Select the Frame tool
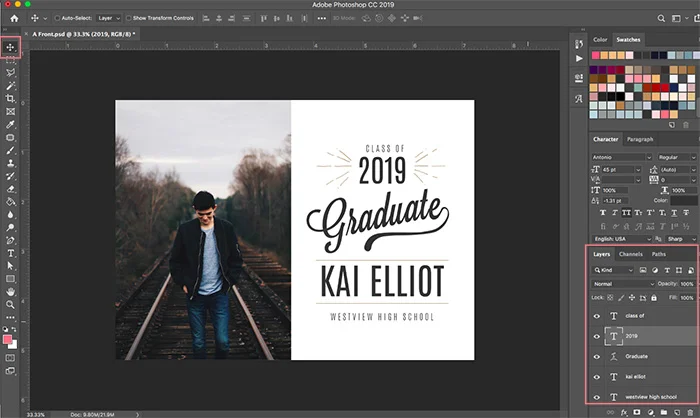This screenshot has width=700, height=418. pyautogui.click(x=10, y=111)
